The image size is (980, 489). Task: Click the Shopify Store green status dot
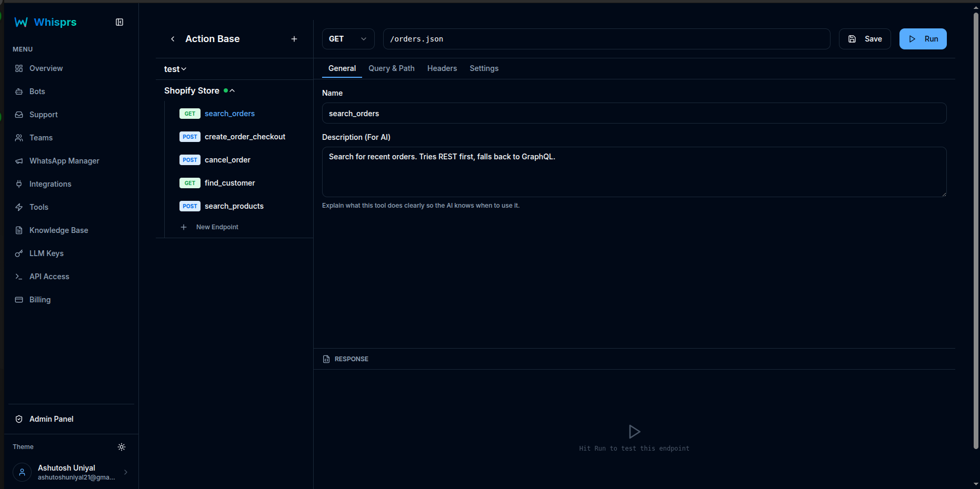click(x=226, y=90)
